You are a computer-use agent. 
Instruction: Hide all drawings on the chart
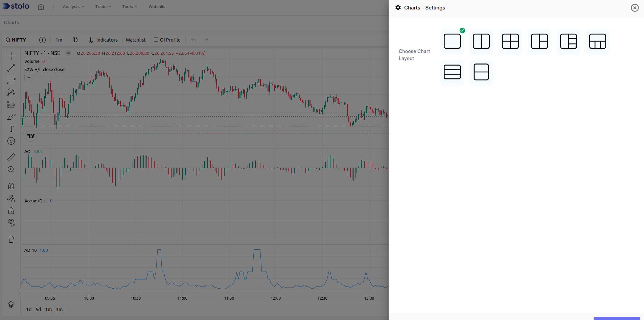(11, 223)
